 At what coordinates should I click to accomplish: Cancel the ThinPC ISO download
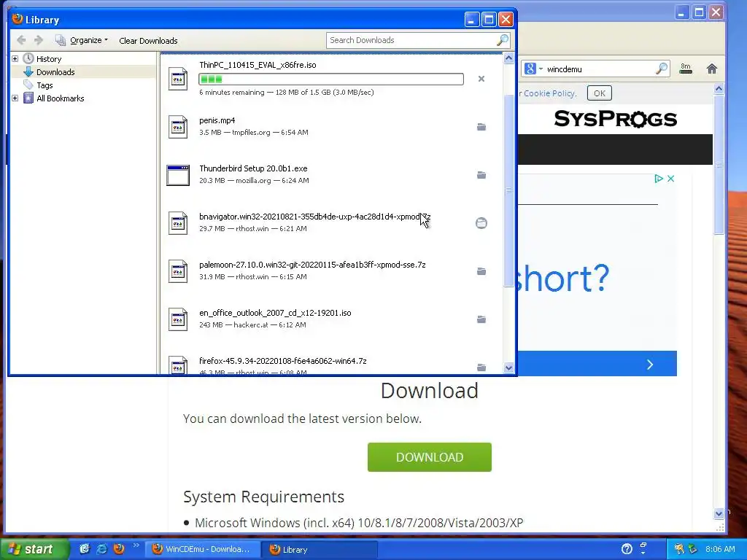pos(481,79)
